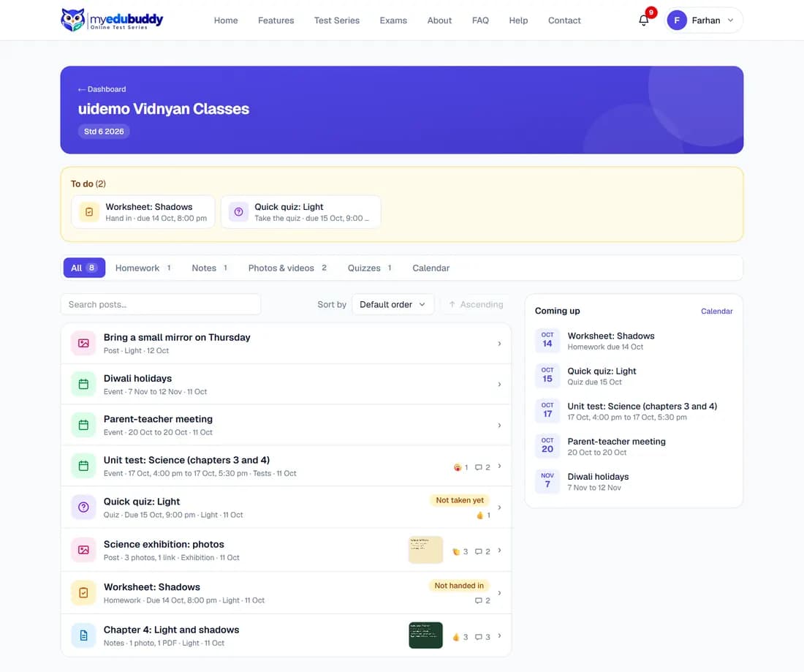The image size is (804, 672).
Task: Open the Calendar link in Coming up
Action: tap(717, 312)
